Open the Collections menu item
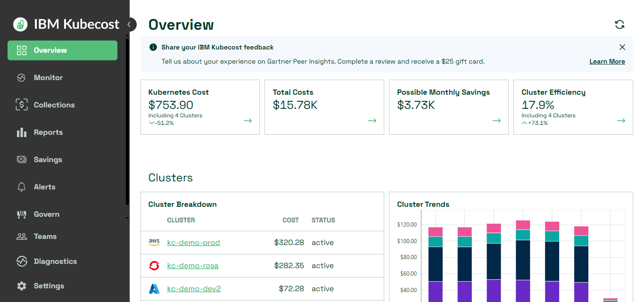The width and height of the screenshot is (644, 302). [x=62, y=105]
